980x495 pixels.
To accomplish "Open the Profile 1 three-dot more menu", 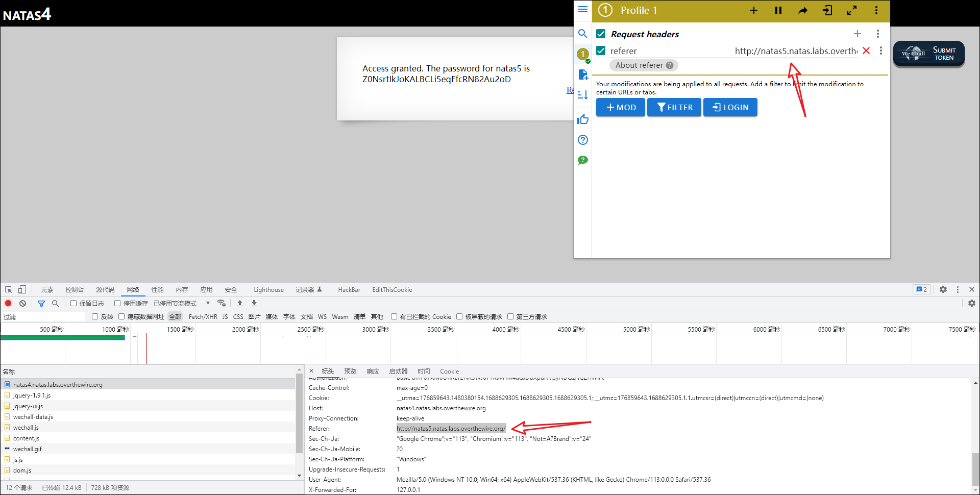I will [876, 10].
